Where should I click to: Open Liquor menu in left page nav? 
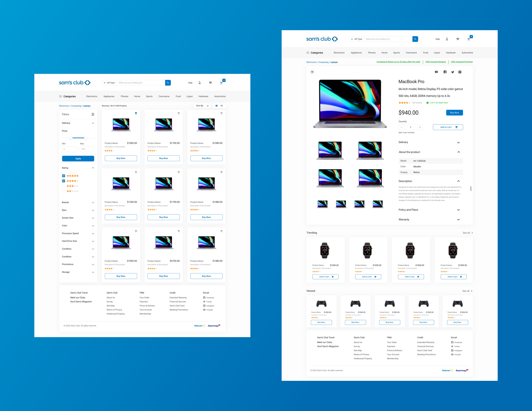(190, 96)
